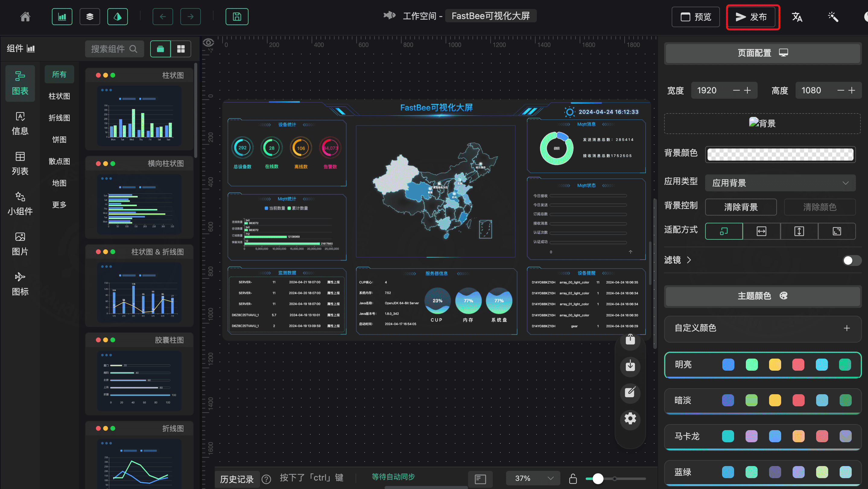Select the 蓝绿 color theme
868x489 pixels.
click(x=763, y=472)
